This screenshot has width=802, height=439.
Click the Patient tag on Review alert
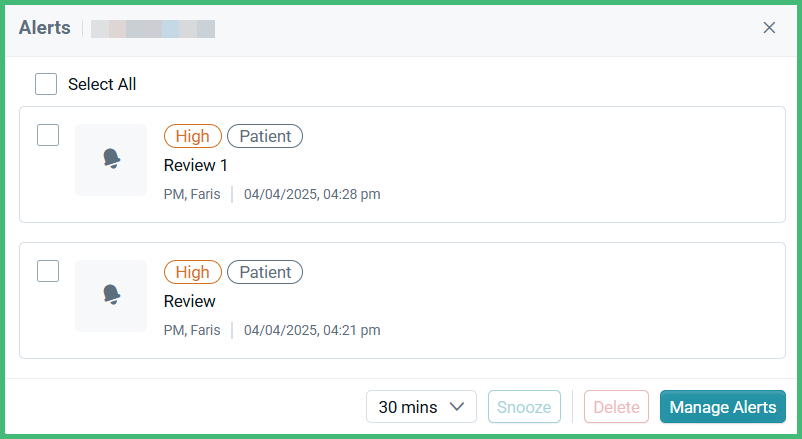coord(265,272)
